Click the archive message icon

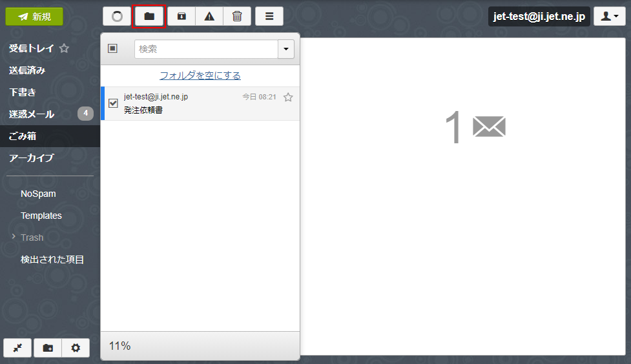(x=181, y=16)
